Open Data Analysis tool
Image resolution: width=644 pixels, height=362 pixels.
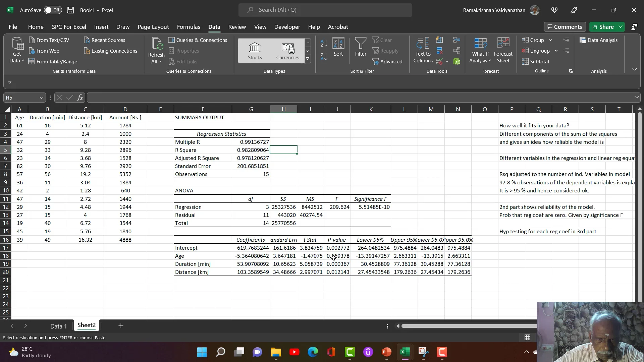[x=599, y=40]
